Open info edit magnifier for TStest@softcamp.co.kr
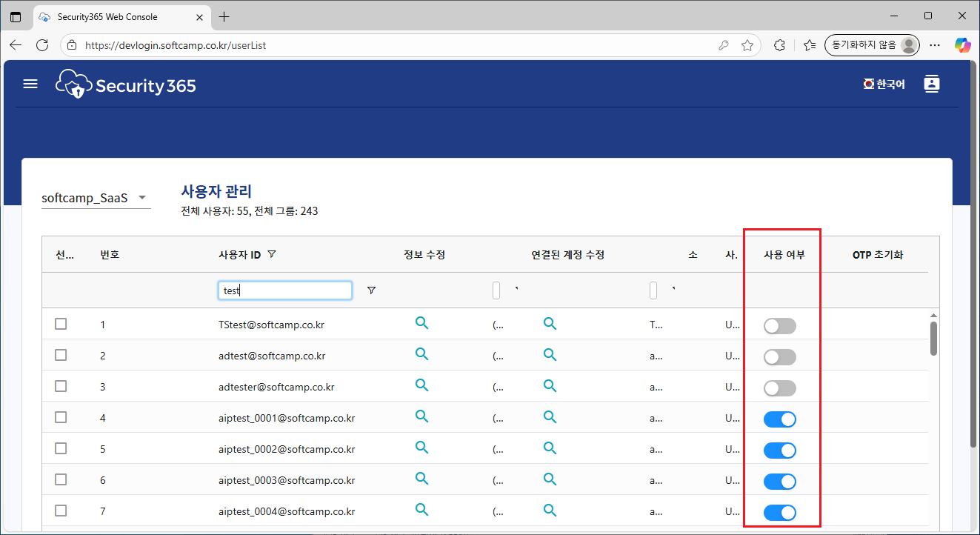The height and width of the screenshot is (535, 980). click(x=421, y=323)
